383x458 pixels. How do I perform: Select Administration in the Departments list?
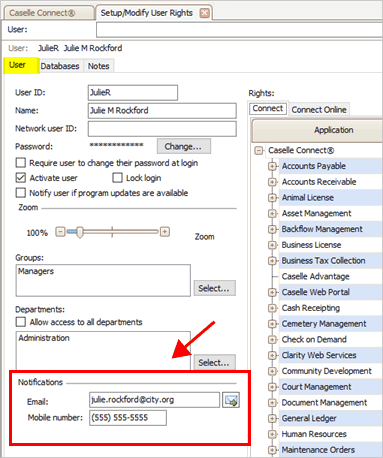pos(44,338)
